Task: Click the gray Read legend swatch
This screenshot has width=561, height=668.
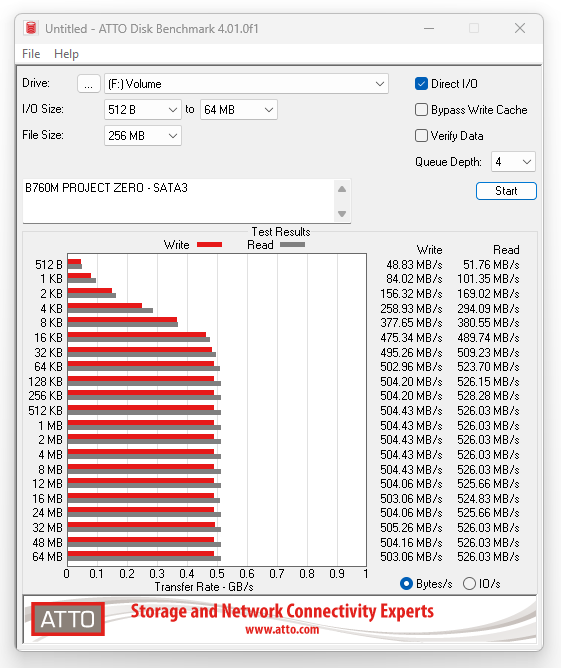Action: coord(292,245)
